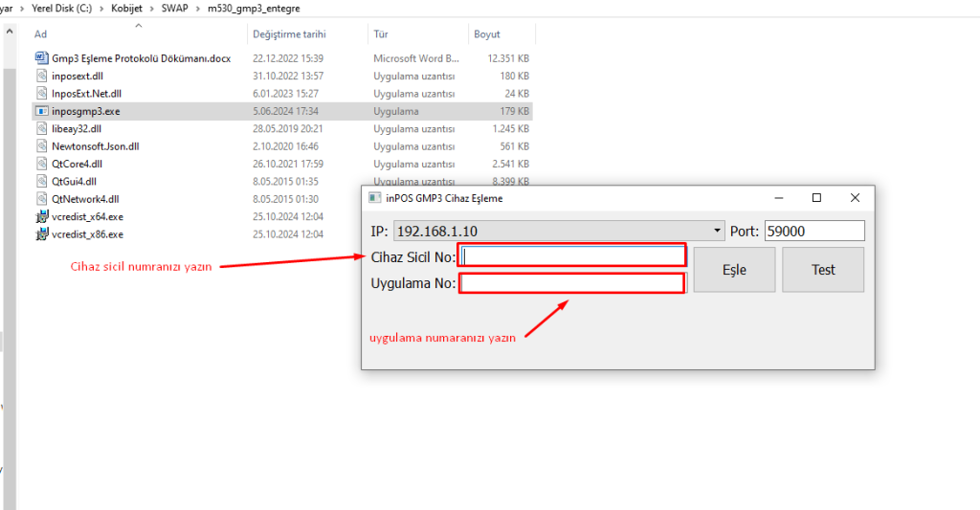
Task: Click the QtCore4.dll file icon
Action: tap(42, 164)
